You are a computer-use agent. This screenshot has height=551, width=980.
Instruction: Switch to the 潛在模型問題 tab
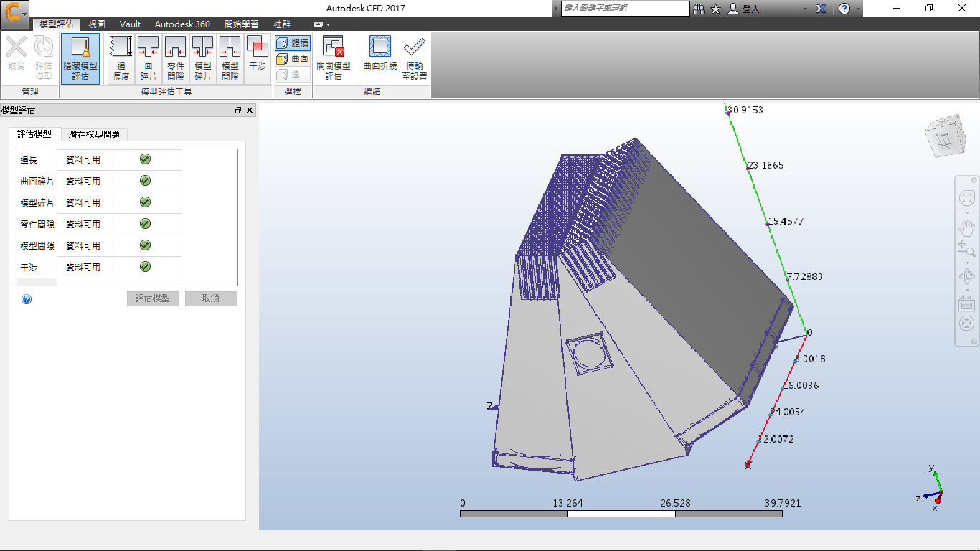[95, 134]
